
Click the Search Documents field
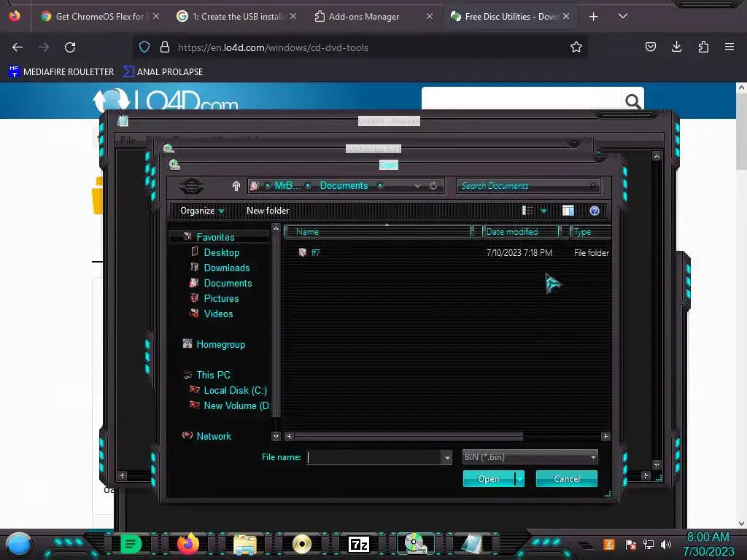528,186
